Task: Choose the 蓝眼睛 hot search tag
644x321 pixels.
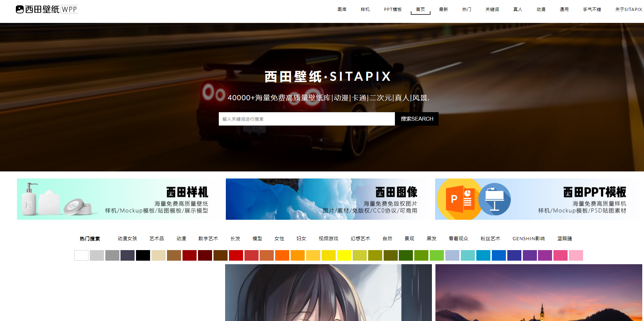Action: coord(564,239)
